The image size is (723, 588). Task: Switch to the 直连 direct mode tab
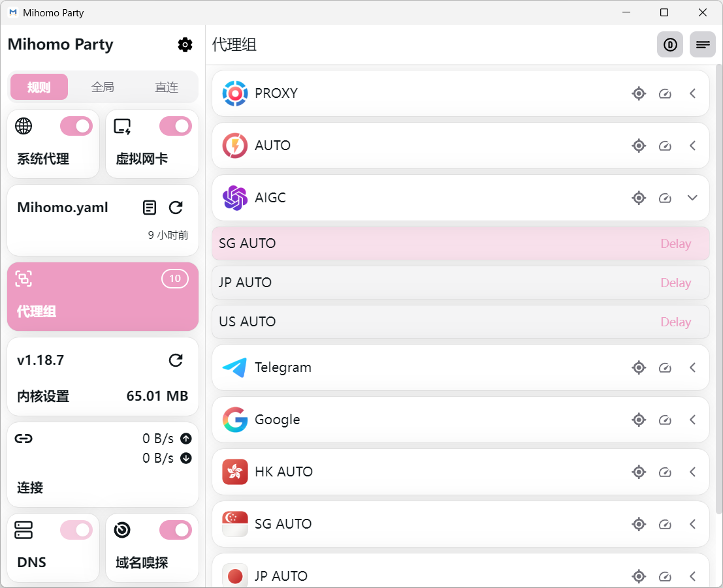(167, 87)
